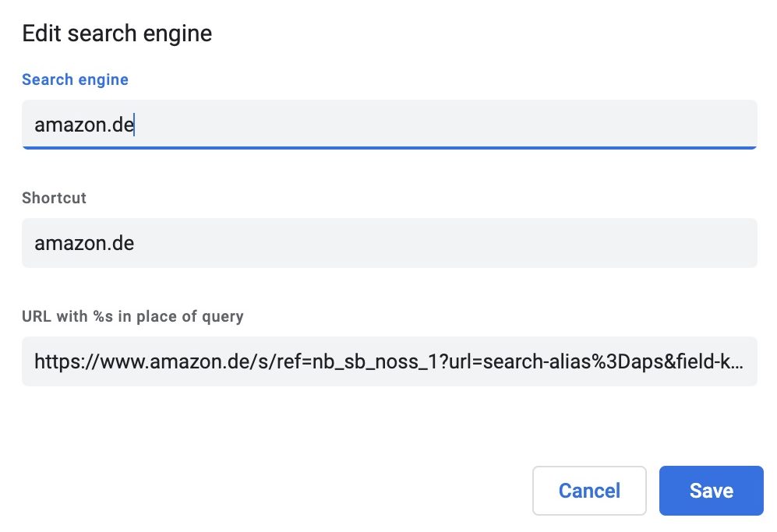The height and width of the screenshot is (532, 777).
Task: Click the amazon.de text in Search engine field
Action: 84,125
